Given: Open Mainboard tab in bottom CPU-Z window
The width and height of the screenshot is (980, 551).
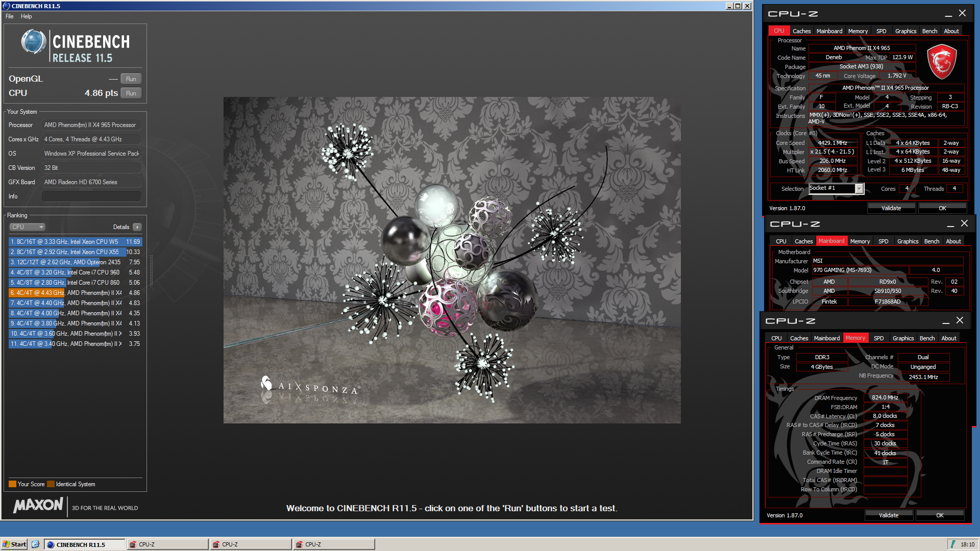Looking at the screenshot, I should click(827, 338).
